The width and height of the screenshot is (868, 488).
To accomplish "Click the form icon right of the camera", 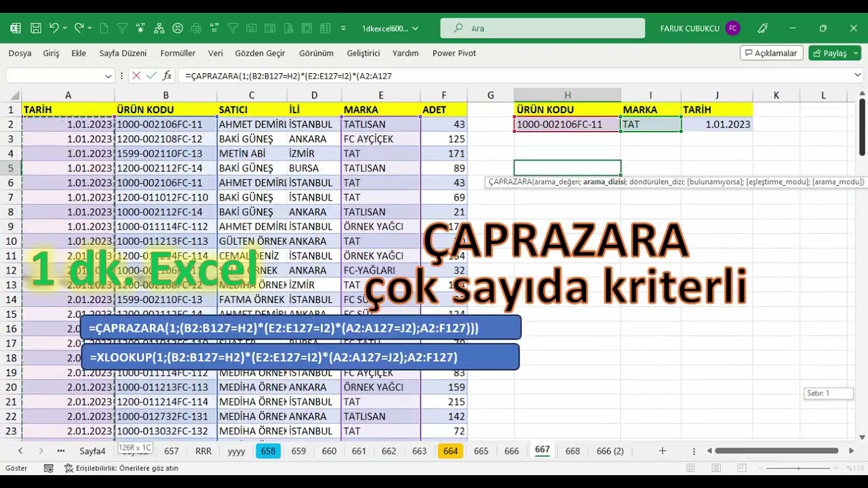I will [270, 28].
